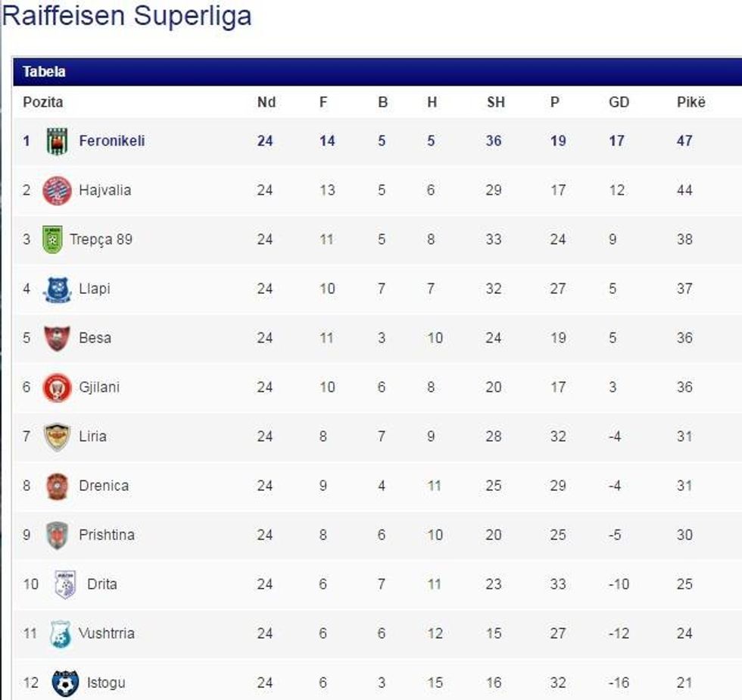Click the Besa team emblem
Viewport: 742px width, 700px height.
coord(57,338)
